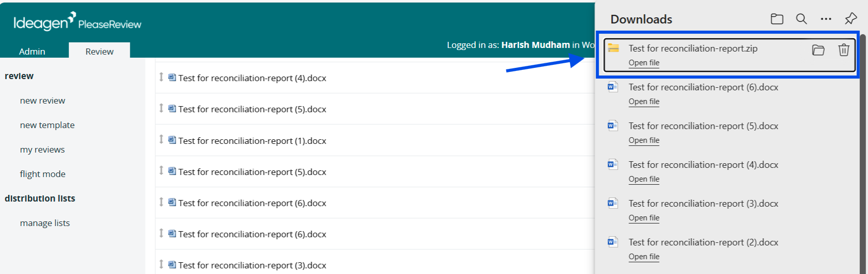The width and height of the screenshot is (868, 274).
Task: Show reconciliation-report.zip in folder
Action: click(818, 49)
